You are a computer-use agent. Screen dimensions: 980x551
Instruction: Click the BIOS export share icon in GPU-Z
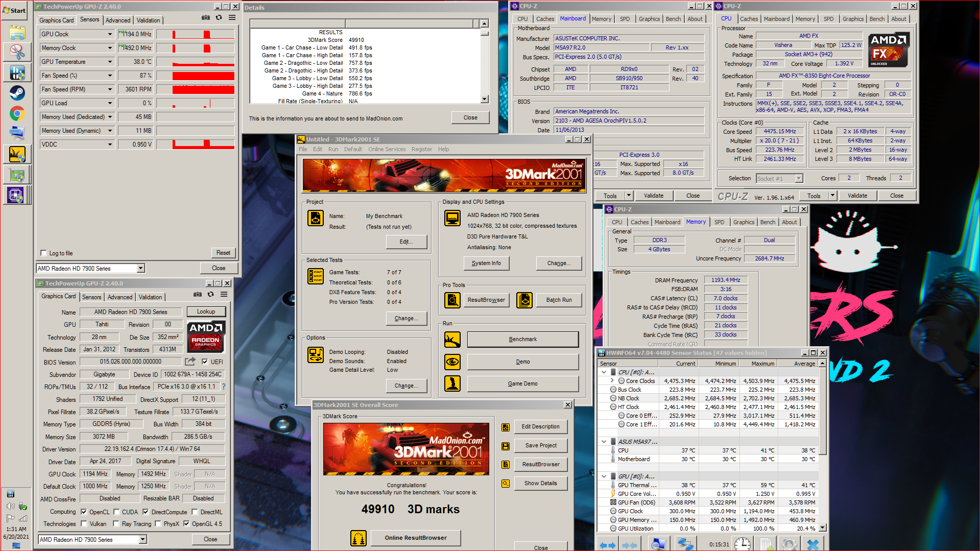point(190,362)
